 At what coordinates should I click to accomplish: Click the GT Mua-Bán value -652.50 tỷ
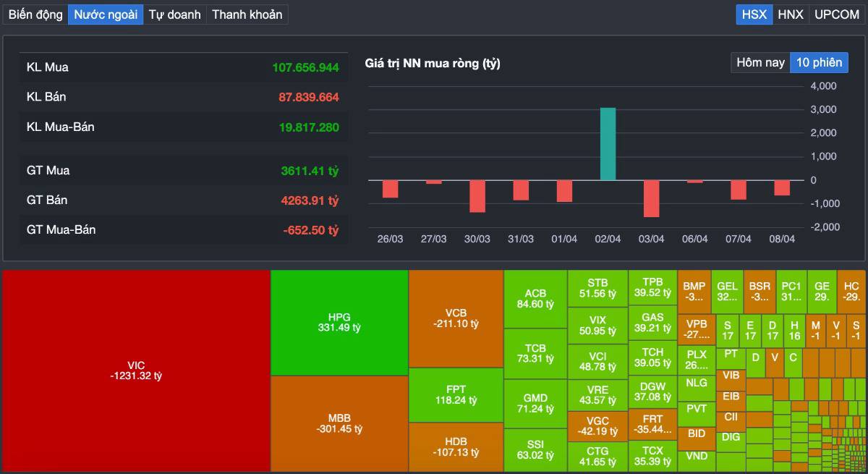(x=311, y=230)
